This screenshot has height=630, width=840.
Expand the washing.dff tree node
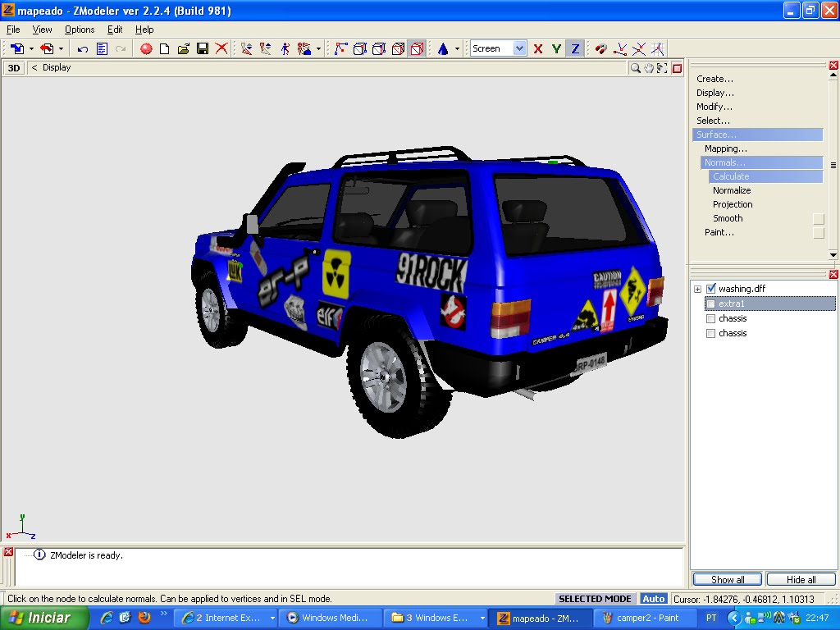tap(697, 290)
